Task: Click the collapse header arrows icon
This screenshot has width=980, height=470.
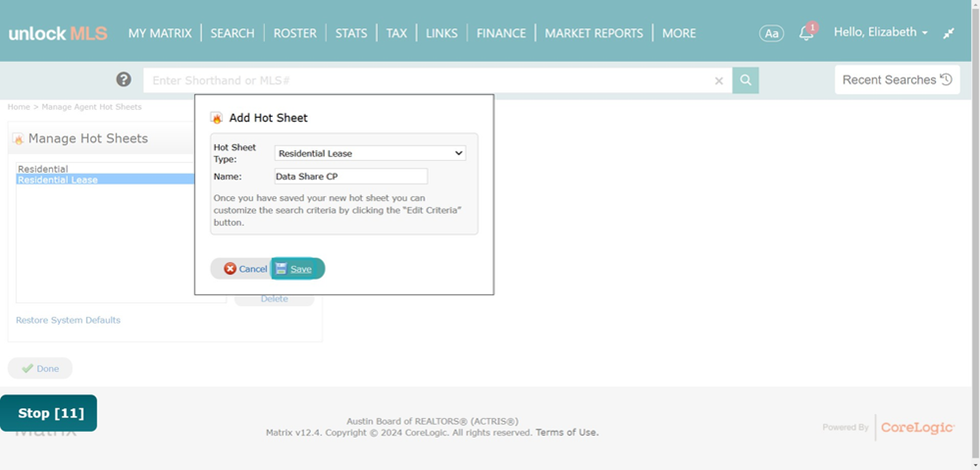Action: coord(949,33)
